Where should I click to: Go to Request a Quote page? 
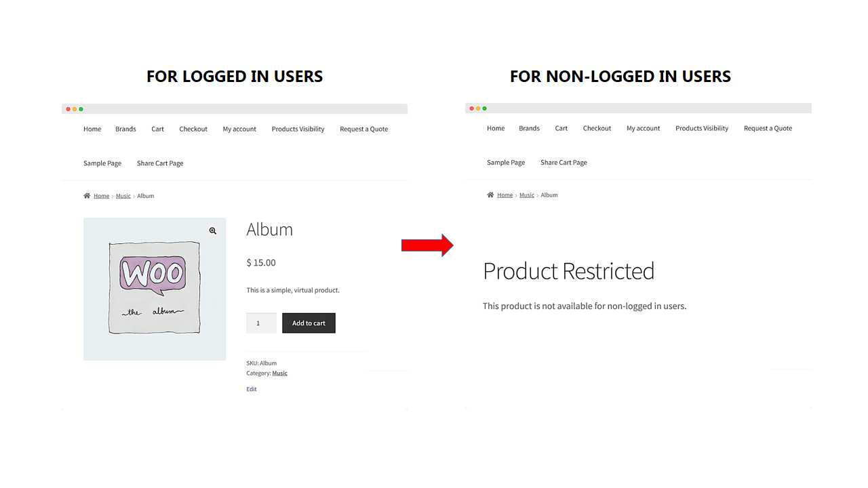coord(363,129)
